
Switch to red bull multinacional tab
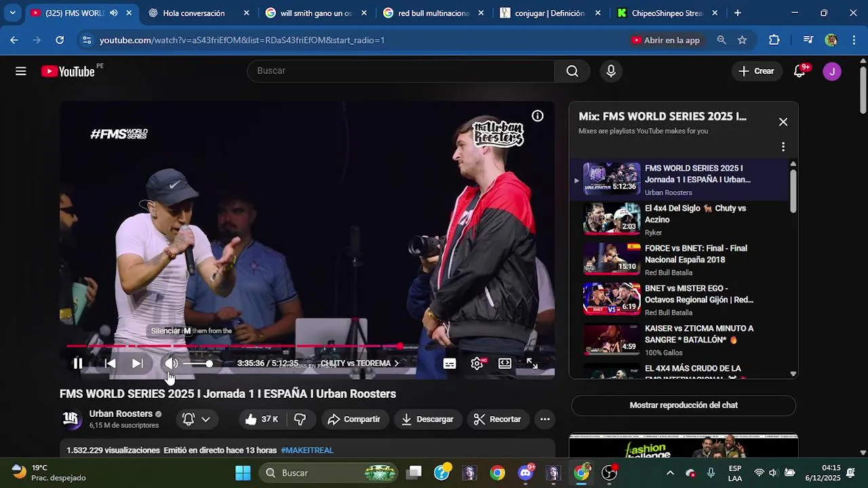433,13
